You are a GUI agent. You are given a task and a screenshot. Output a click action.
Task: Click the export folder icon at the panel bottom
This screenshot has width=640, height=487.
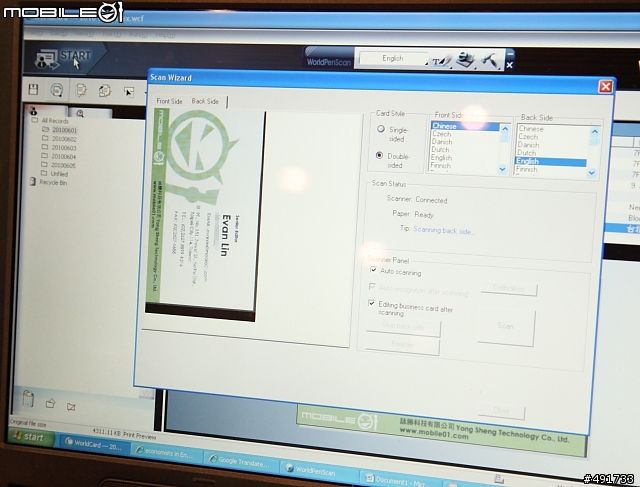tap(50, 403)
